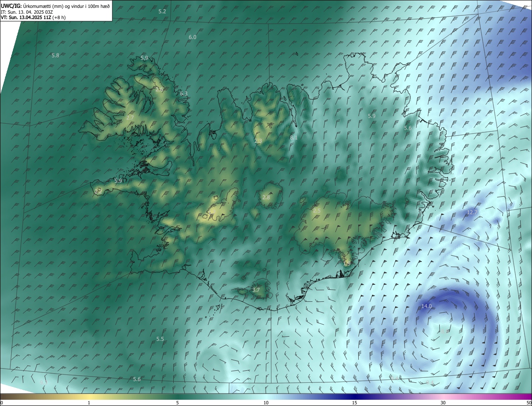Click the 10 tick on the color scale

[x=266, y=403]
